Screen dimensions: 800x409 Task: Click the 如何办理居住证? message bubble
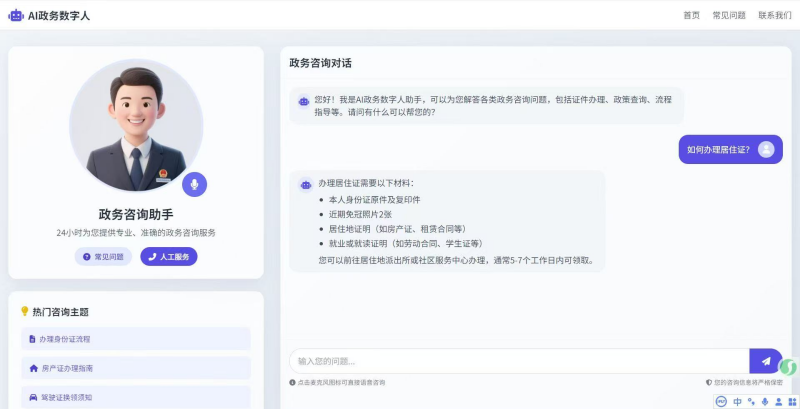click(x=731, y=149)
